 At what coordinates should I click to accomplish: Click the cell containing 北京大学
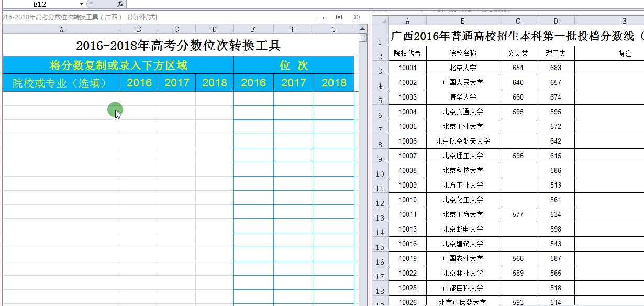coord(461,68)
